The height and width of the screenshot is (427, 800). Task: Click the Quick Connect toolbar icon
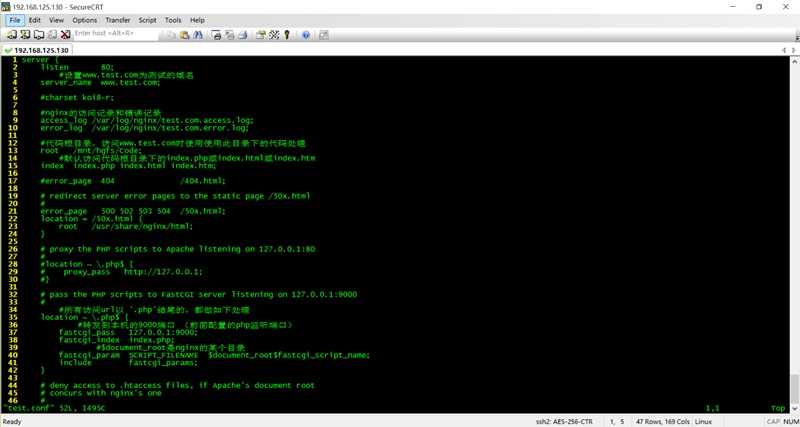[x=25, y=35]
